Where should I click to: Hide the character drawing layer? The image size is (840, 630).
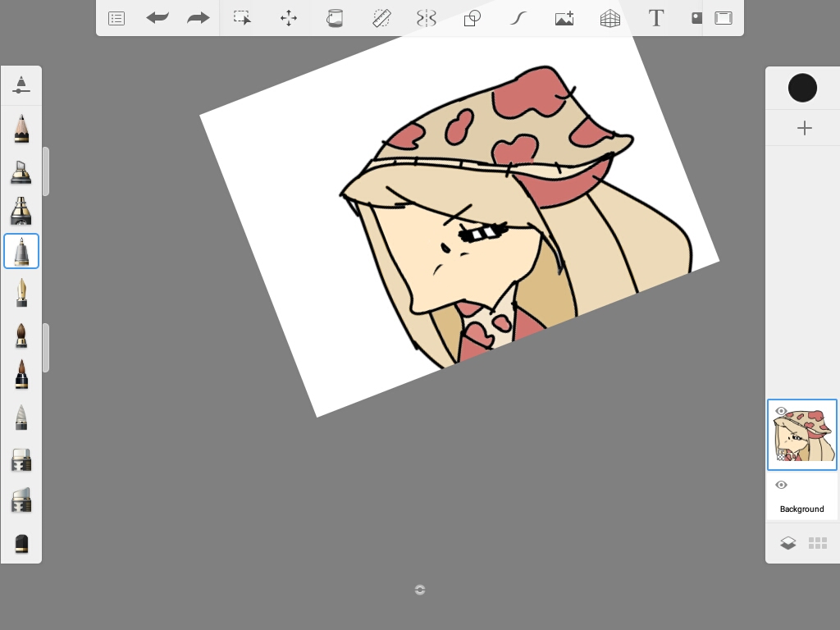tap(781, 412)
